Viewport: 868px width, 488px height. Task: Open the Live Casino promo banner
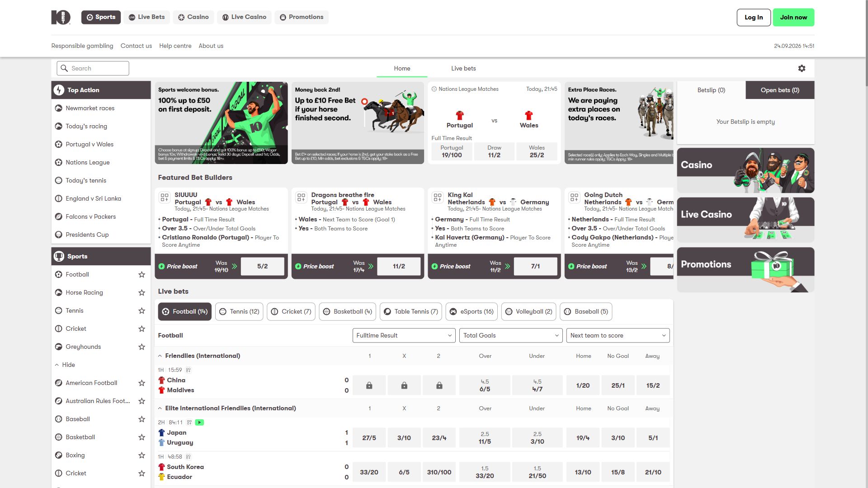pyautogui.click(x=745, y=220)
